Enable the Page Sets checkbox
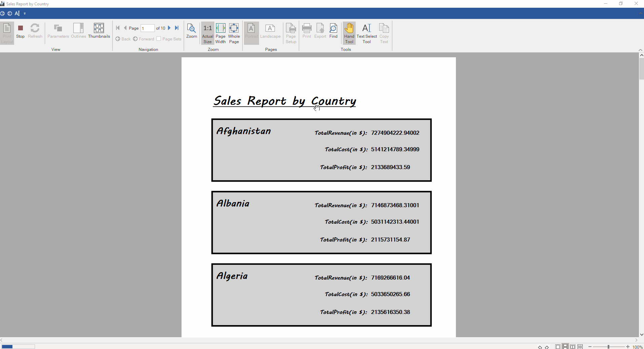The image size is (644, 349). [159, 39]
